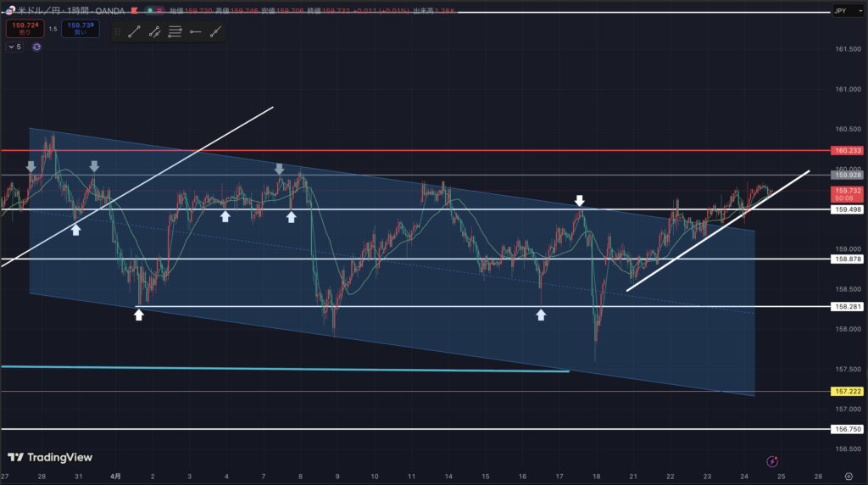Image resolution: width=868 pixels, height=485 pixels.
Task: Select the horizontal line drawing tool
Action: tap(196, 32)
